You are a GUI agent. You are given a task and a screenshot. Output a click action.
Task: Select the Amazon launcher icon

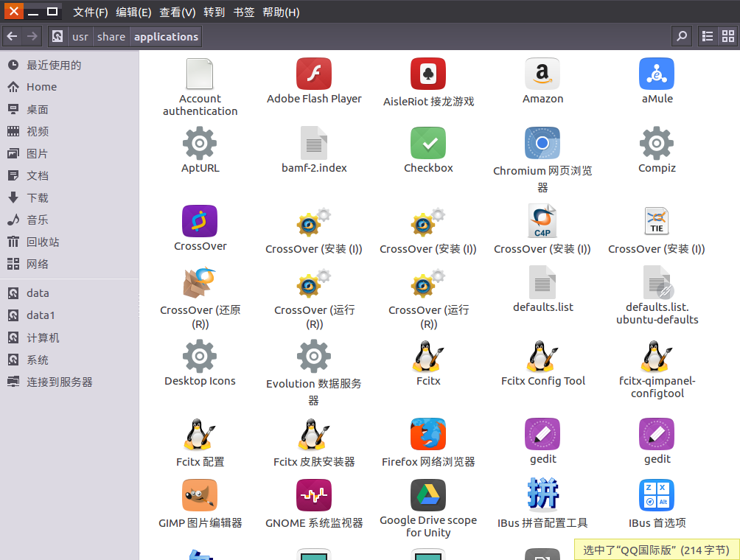[542, 74]
